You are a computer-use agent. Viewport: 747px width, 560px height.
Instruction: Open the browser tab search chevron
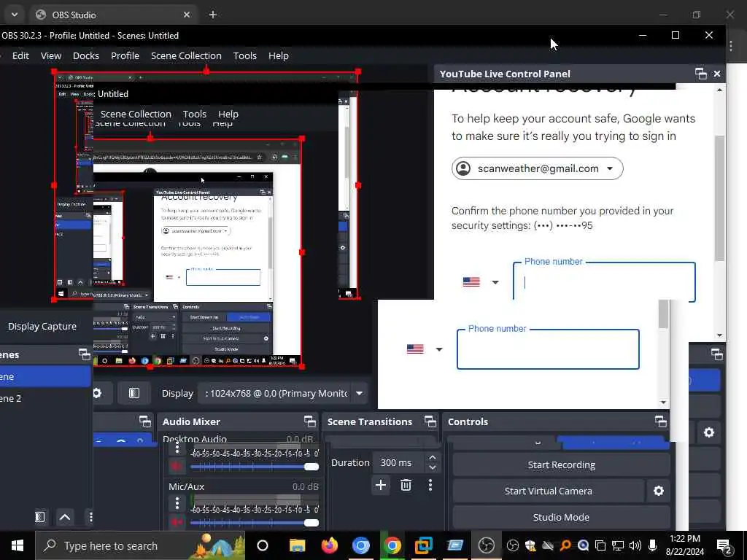[x=15, y=15]
